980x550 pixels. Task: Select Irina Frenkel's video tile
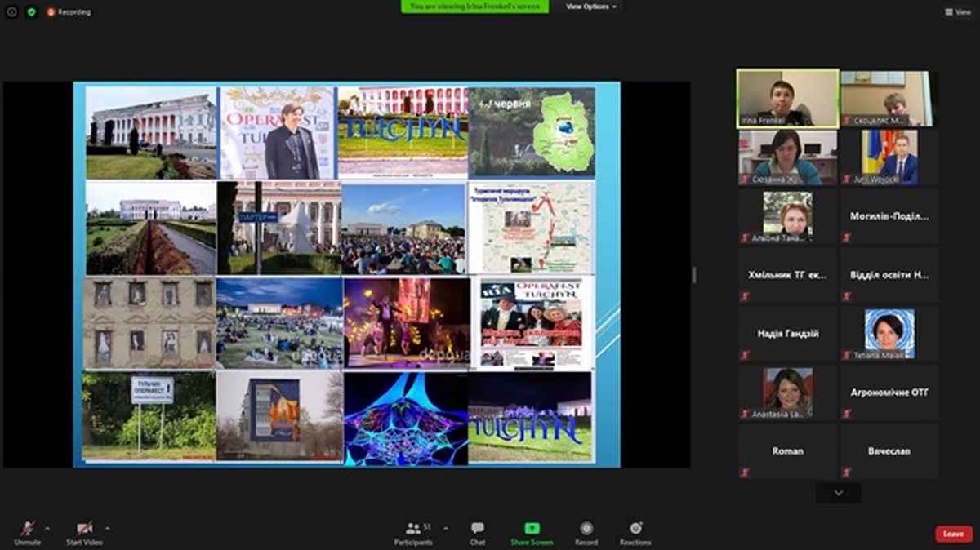[x=787, y=98]
